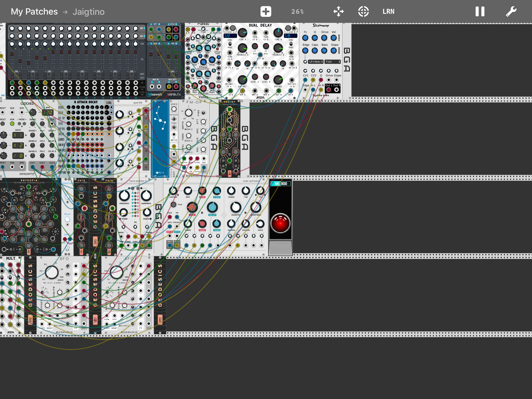Click the Out R jack on Stairway
This screenshot has height=399, width=532.
coord(336,90)
